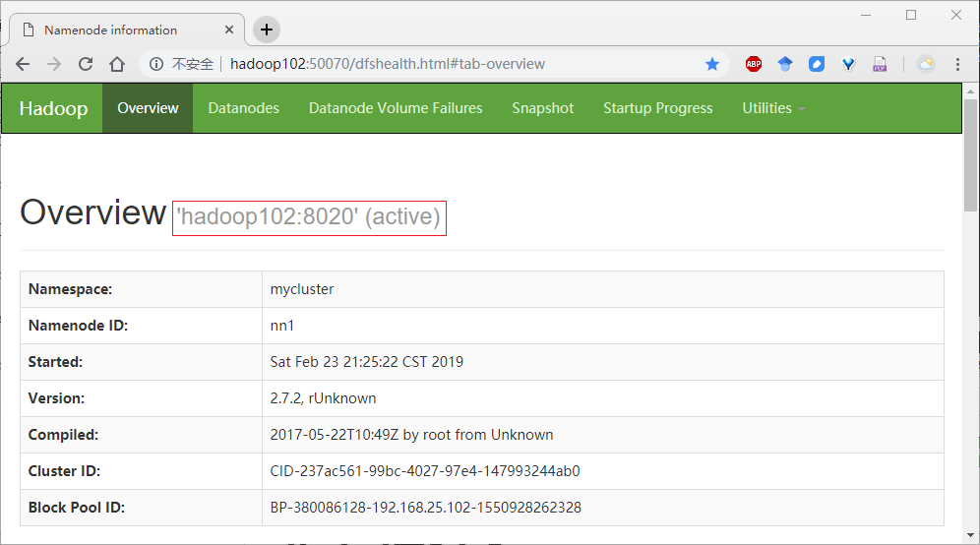Click the Started: row label
Image resolution: width=980 pixels, height=545 pixels.
pyautogui.click(x=55, y=362)
